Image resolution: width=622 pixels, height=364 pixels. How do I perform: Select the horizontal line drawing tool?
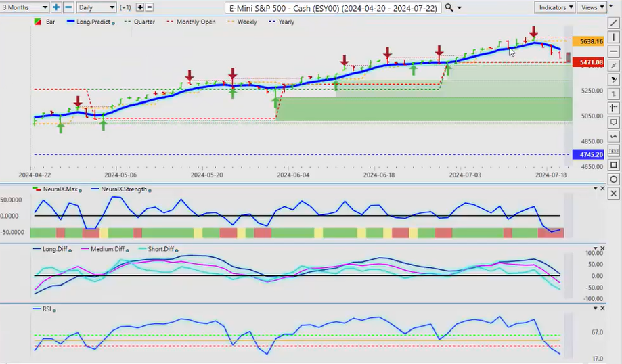click(x=614, y=51)
